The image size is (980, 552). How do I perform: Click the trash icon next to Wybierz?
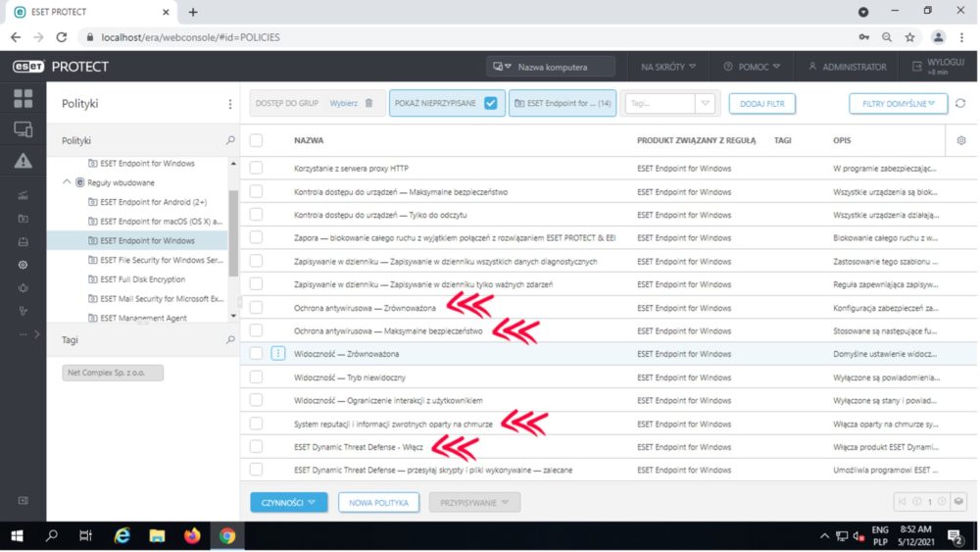pos(368,103)
